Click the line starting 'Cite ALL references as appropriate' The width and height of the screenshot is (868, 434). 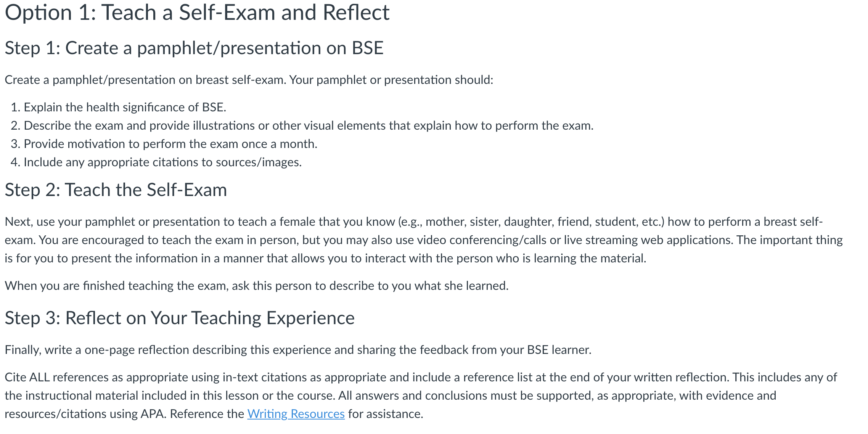(421, 377)
